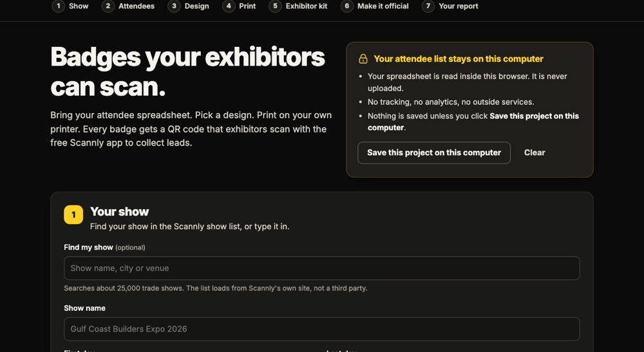Select the Print step

point(239,6)
